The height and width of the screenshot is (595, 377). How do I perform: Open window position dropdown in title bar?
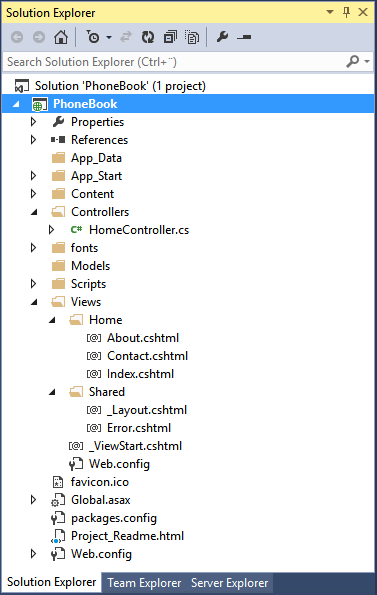coord(330,12)
